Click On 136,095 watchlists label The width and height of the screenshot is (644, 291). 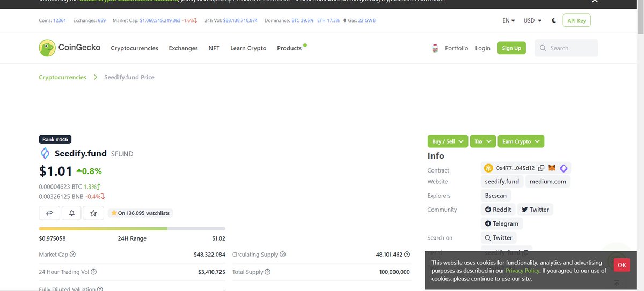(140, 213)
